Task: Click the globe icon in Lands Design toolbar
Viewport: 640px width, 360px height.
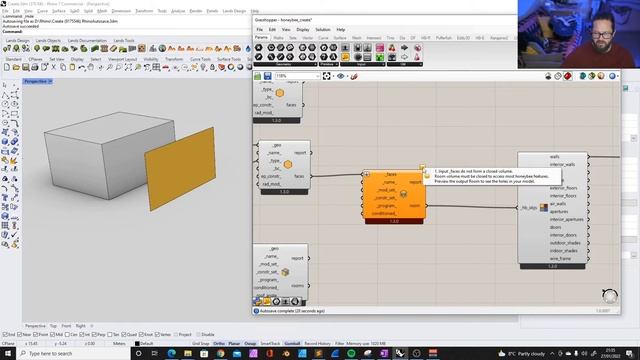Action: click(x=162, y=49)
